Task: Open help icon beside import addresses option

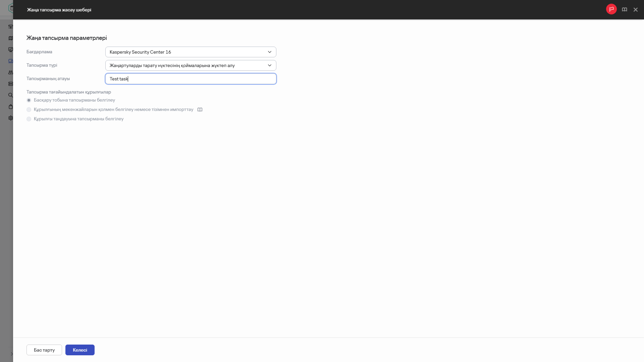Action: (x=200, y=110)
